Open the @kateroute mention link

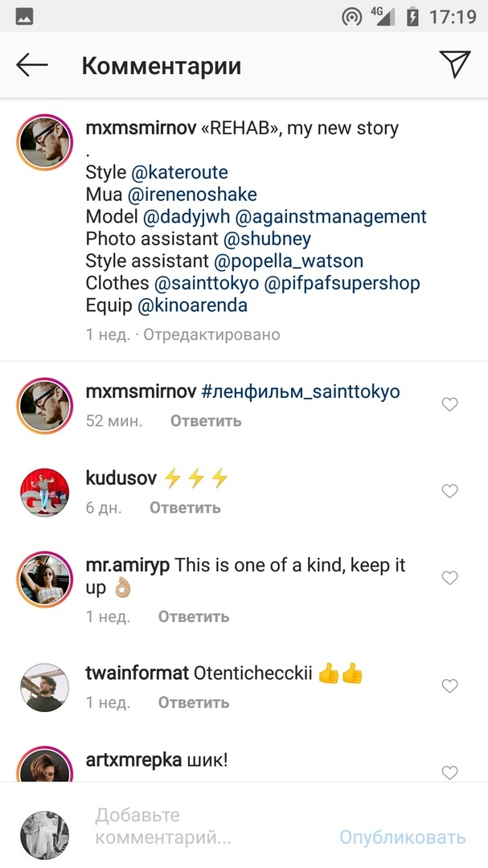click(x=179, y=173)
